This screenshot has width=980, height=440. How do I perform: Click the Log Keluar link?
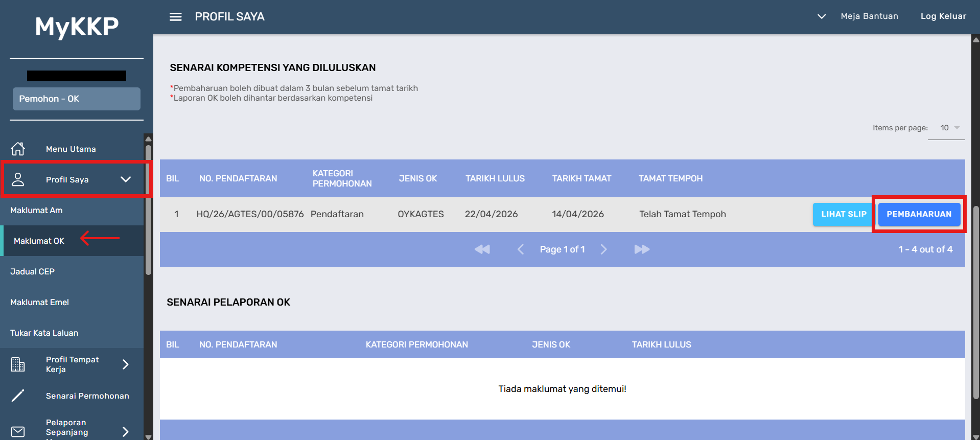[943, 16]
